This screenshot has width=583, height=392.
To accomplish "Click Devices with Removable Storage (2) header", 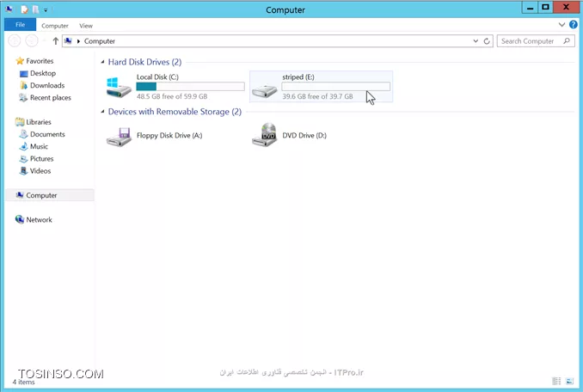I will pyautogui.click(x=175, y=112).
